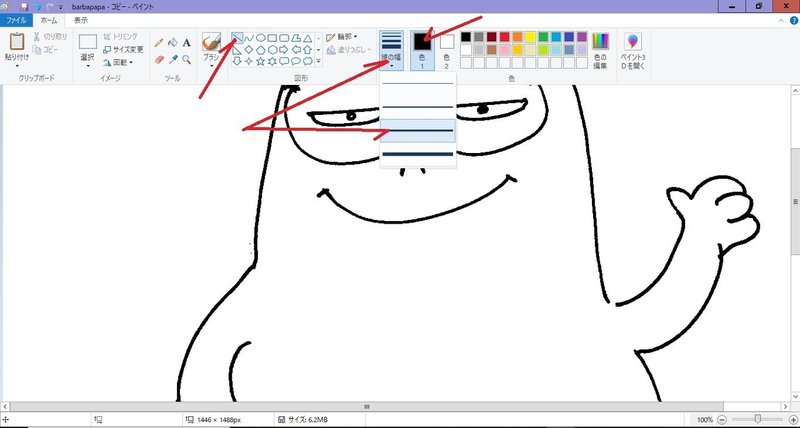This screenshot has height=428, width=800.
Task: Select the Oval callout shape
Action: pos(296,61)
